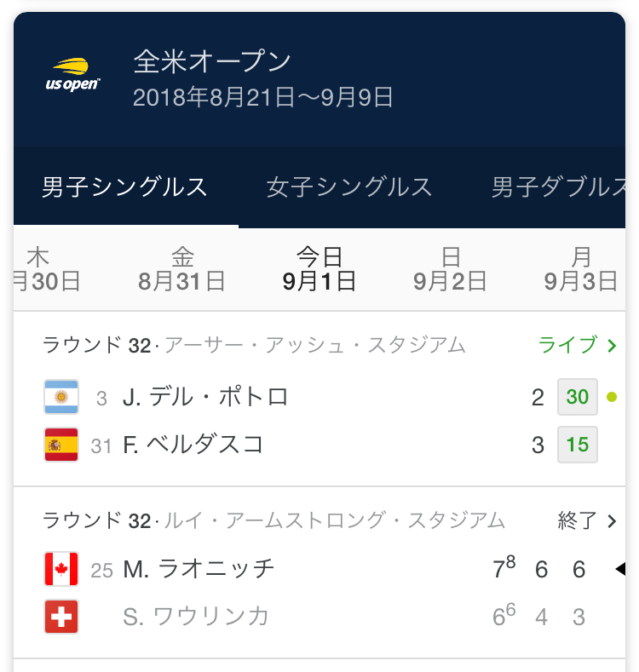Go to the date 9月3日 (月)

(581, 269)
